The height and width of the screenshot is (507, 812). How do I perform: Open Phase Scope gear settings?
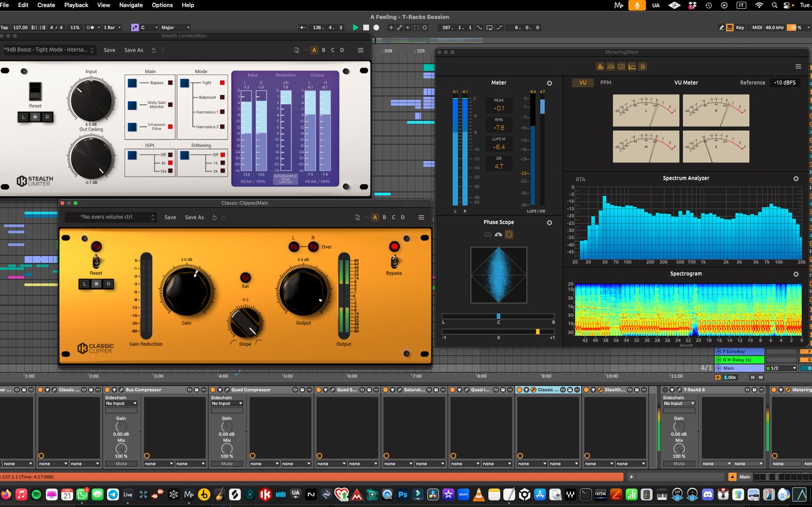click(x=549, y=222)
